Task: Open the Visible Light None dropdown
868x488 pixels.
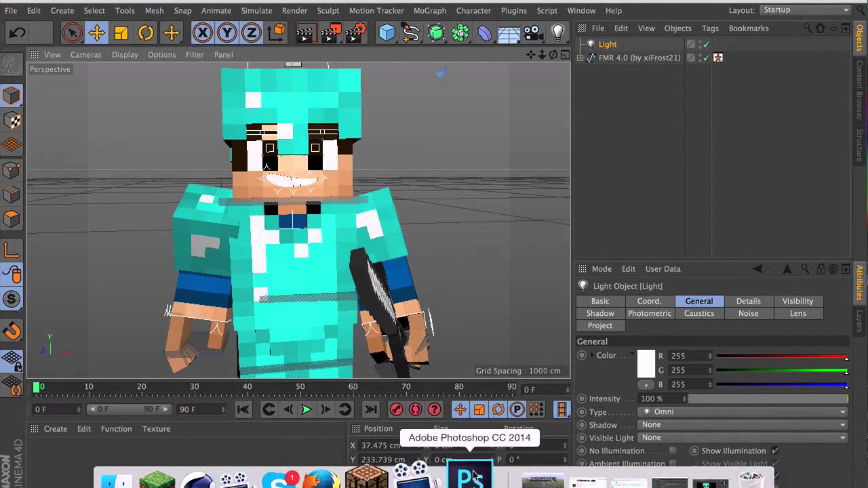Action: (743, 438)
